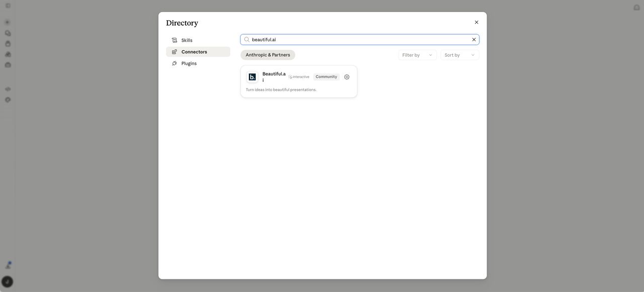The image size is (644, 292).
Task: Open settings gear on the Beautiful.ai card
Action: tap(347, 77)
